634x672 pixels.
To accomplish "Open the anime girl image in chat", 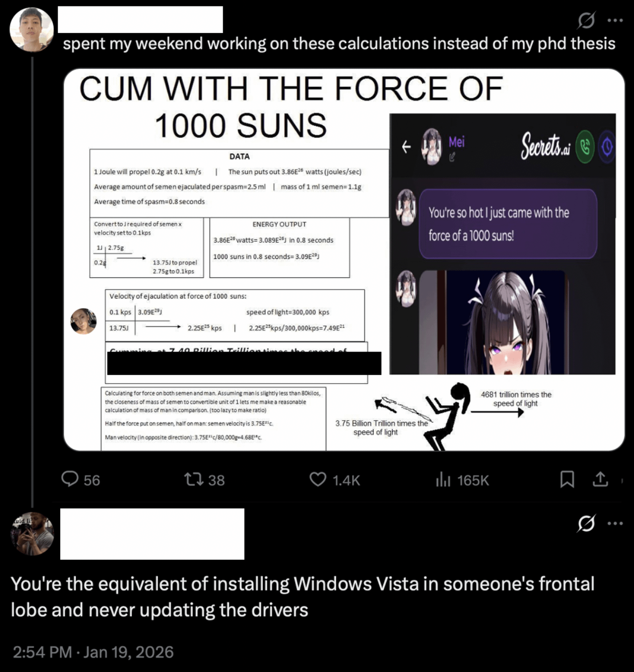I will [492, 322].
